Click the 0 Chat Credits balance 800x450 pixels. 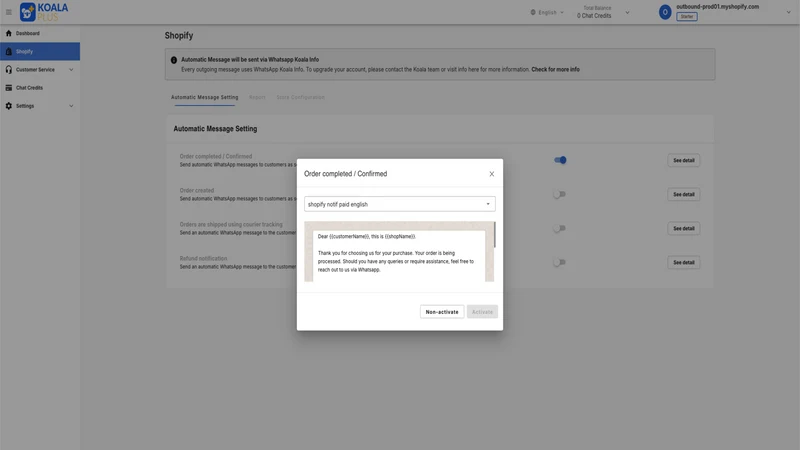[x=594, y=16]
